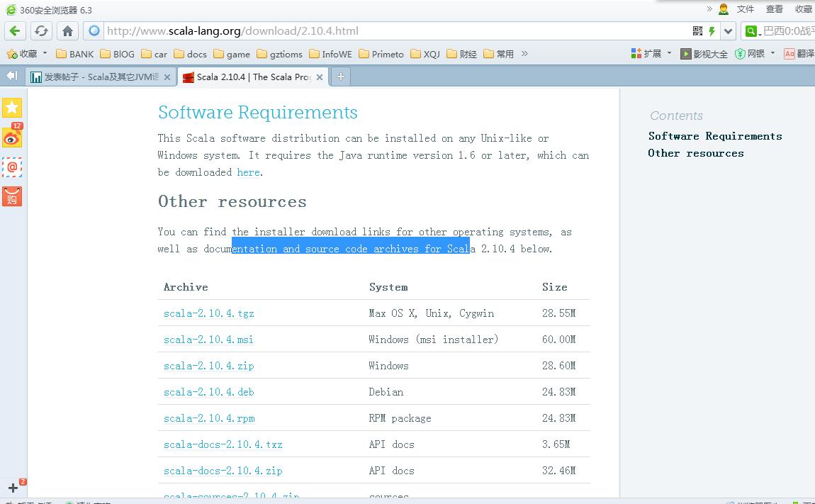Expand the address bar history dropdown arrow

click(729, 31)
